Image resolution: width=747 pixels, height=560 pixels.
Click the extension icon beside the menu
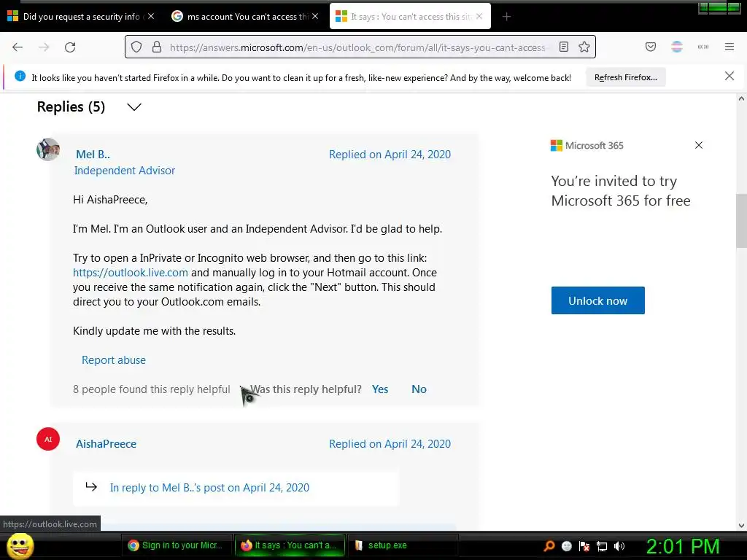pos(703,47)
